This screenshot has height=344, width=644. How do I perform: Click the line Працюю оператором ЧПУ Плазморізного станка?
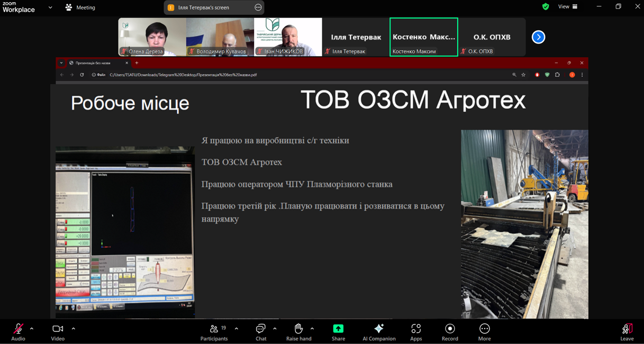tap(297, 184)
